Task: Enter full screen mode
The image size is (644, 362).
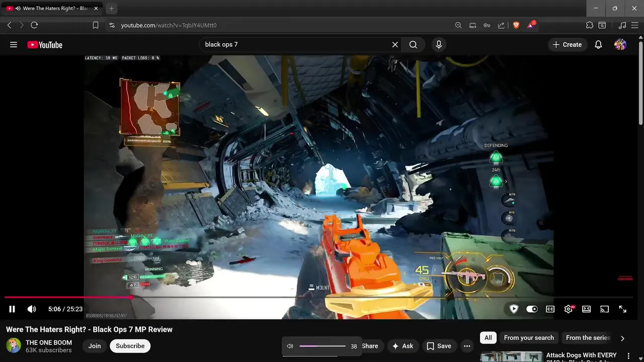Action: pos(623,309)
